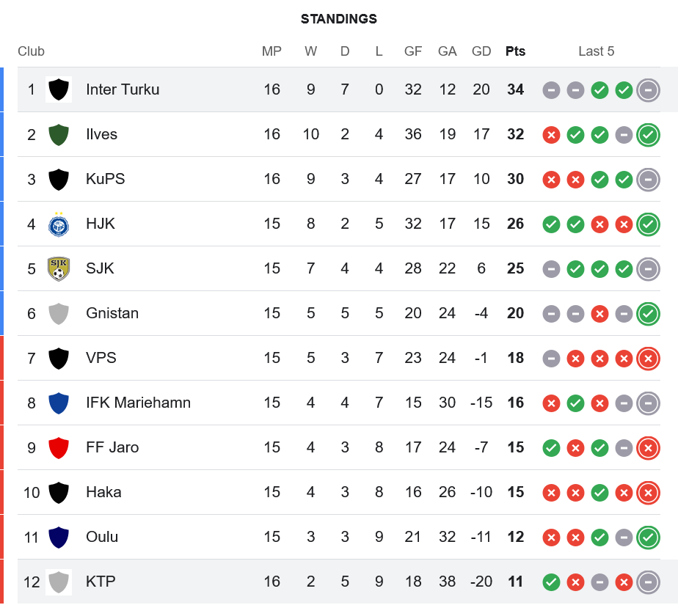
Task: Select the Haka club name
Action: click(103, 492)
